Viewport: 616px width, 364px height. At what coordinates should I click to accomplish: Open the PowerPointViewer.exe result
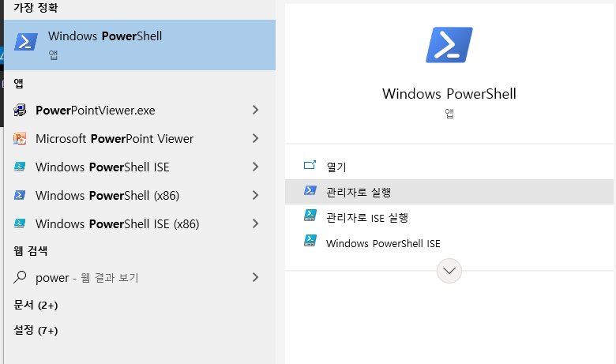click(140, 111)
